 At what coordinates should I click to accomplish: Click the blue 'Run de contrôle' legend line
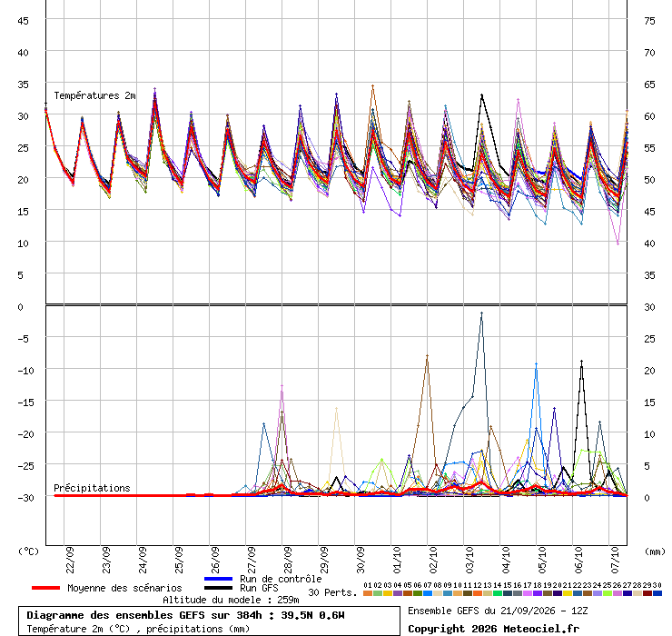[218, 579]
